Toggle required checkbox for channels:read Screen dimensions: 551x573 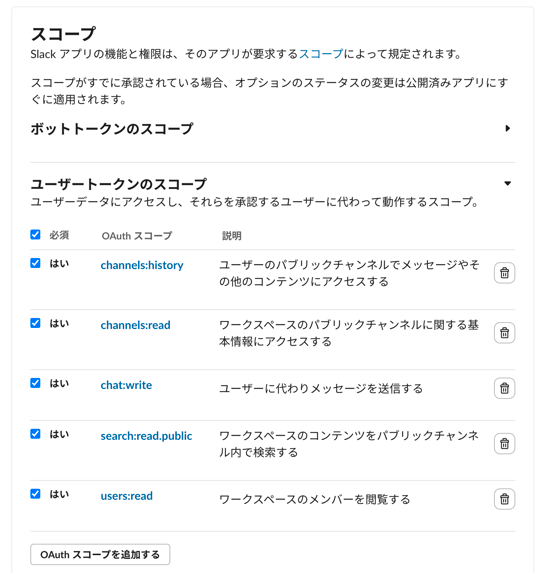[x=35, y=323]
